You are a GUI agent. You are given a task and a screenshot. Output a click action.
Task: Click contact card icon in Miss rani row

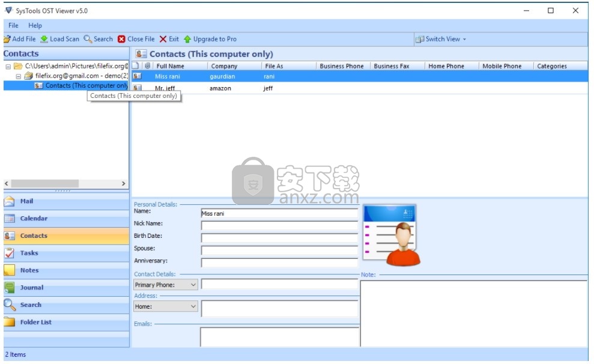pos(137,76)
